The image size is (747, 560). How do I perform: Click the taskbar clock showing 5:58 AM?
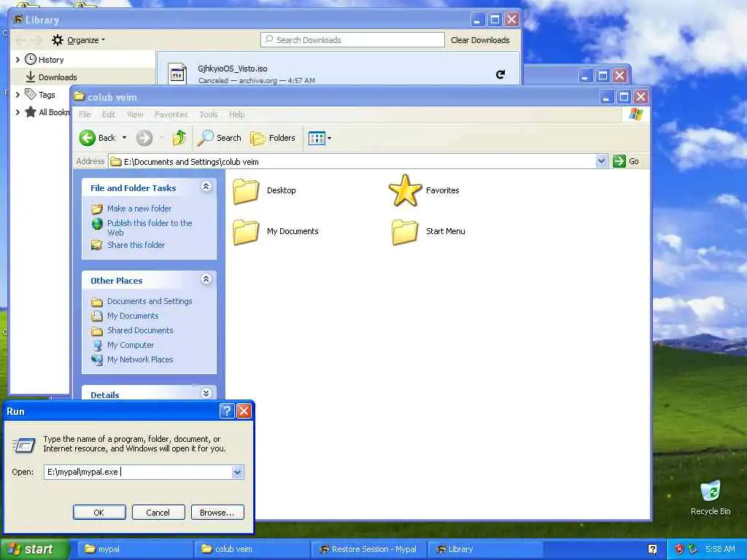point(720,550)
